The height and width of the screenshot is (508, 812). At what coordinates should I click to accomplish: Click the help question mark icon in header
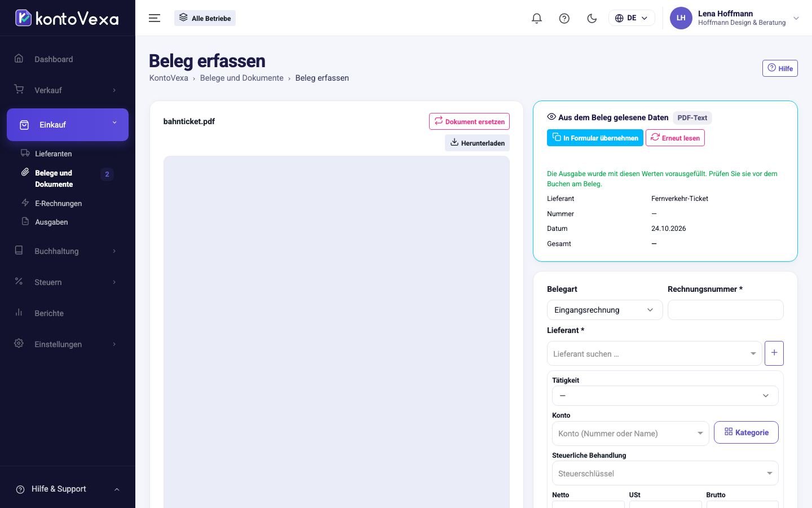click(564, 18)
